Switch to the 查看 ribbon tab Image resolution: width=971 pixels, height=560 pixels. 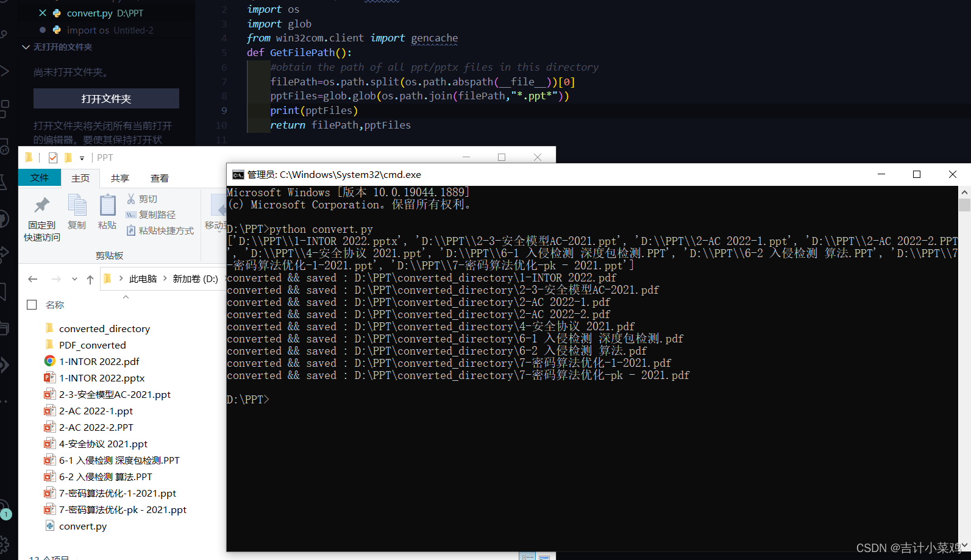click(160, 178)
